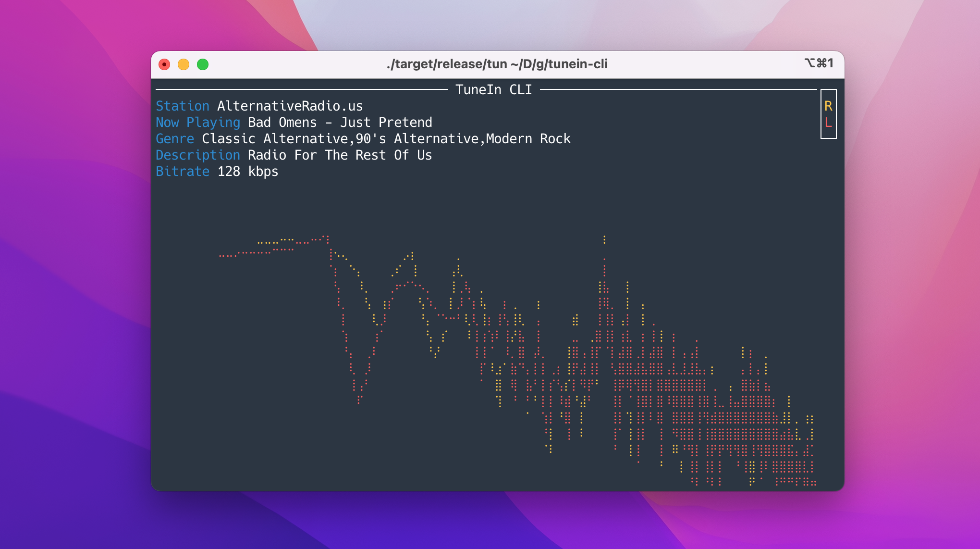Click the red L channel indicator
980x549 pixels.
pos(828,123)
